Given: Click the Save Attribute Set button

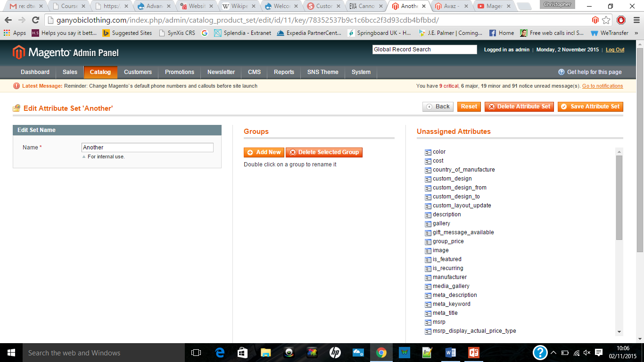Looking at the screenshot, I should (x=590, y=107).
